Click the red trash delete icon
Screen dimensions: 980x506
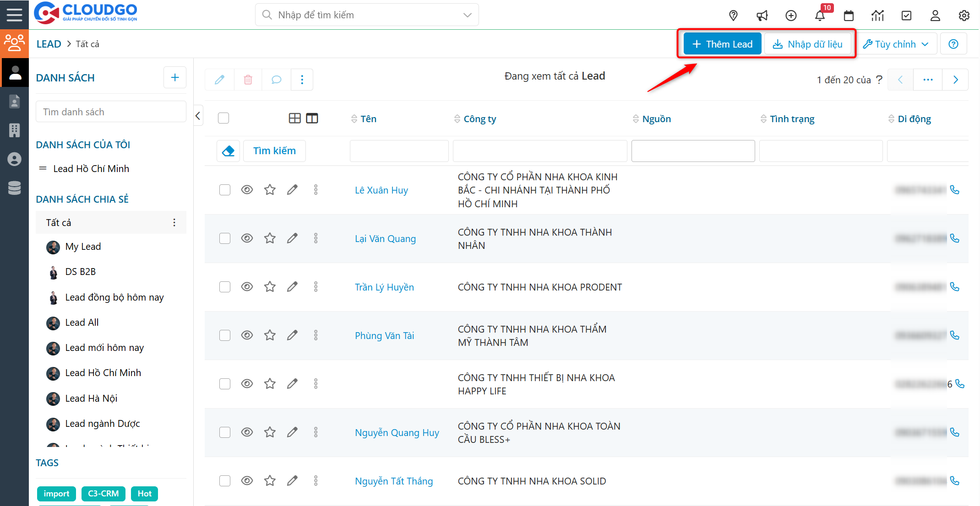pyautogui.click(x=248, y=80)
